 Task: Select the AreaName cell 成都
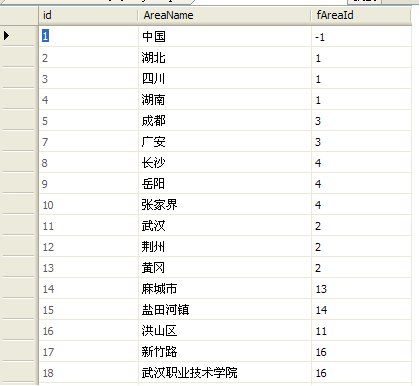(x=225, y=121)
